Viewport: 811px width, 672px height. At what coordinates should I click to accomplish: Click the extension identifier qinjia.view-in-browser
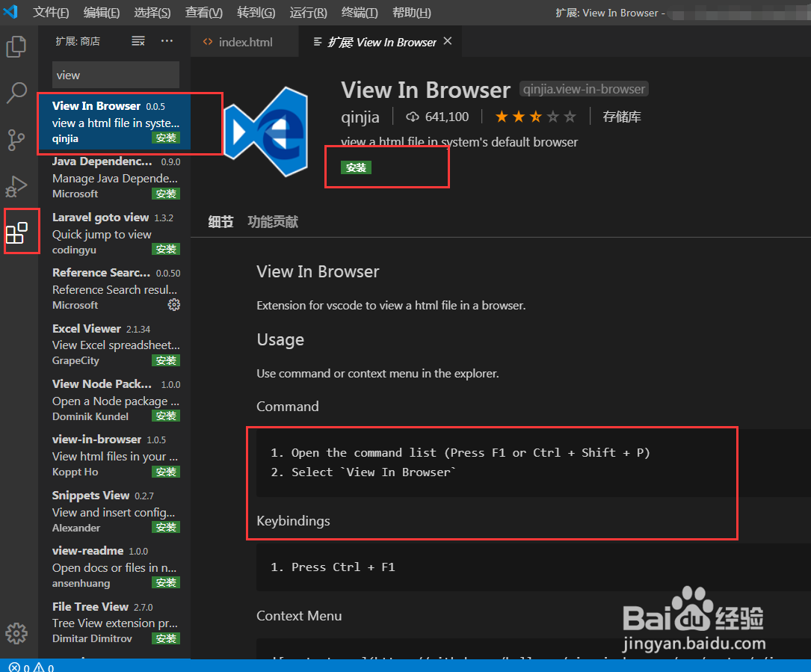pyautogui.click(x=584, y=89)
